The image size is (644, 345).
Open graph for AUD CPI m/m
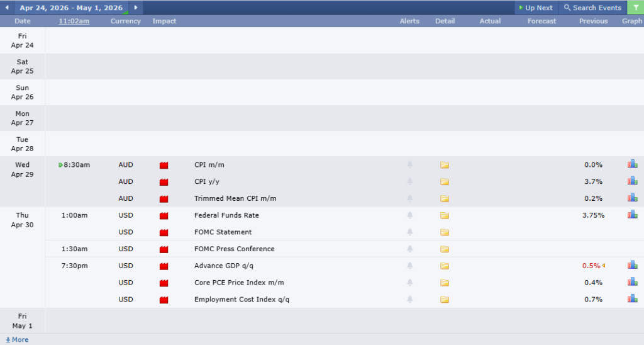632,164
